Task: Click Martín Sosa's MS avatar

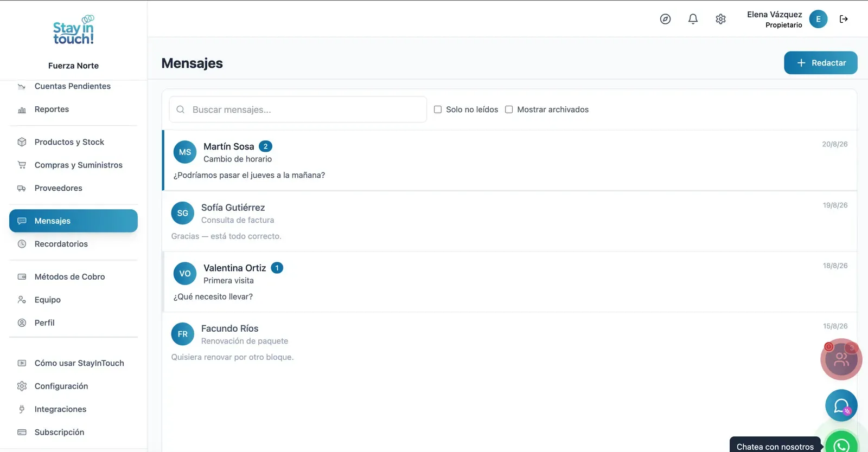Action: pyautogui.click(x=185, y=152)
